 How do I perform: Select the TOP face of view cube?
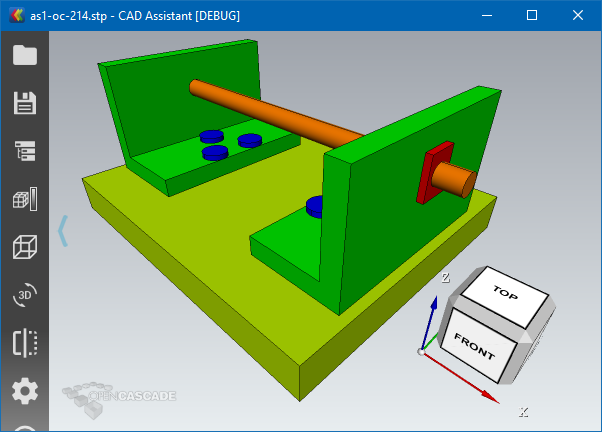(505, 291)
